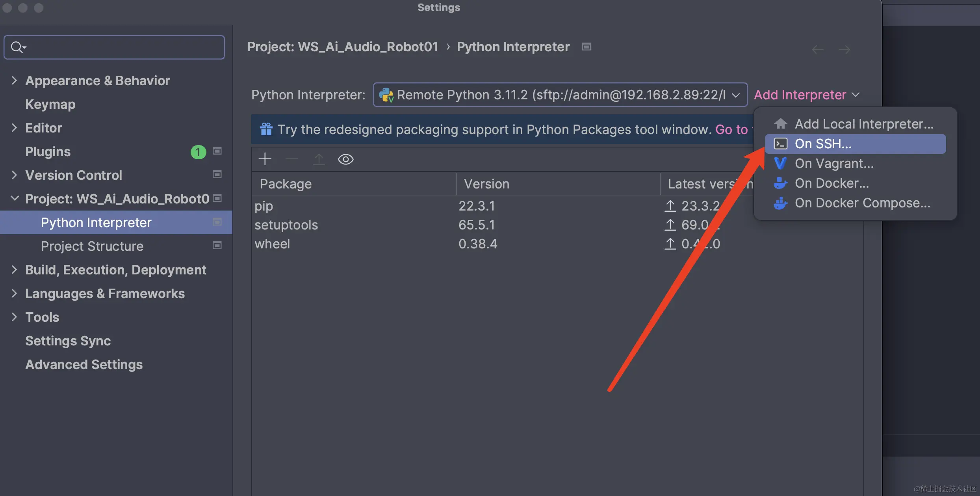Click the uninstall package minus icon
Image resolution: width=980 pixels, height=496 pixels.
(x=291, y=159)
